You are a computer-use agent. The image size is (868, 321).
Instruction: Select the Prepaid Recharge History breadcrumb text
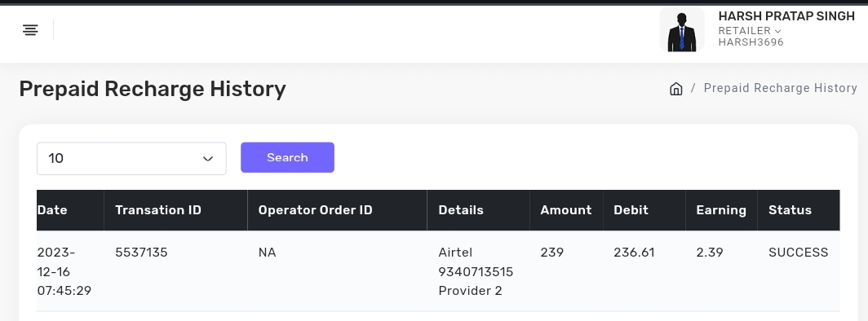[x=780, y=89]
